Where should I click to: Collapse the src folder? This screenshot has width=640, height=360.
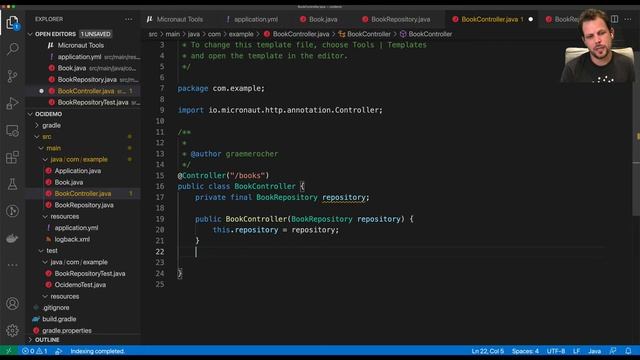47,137
